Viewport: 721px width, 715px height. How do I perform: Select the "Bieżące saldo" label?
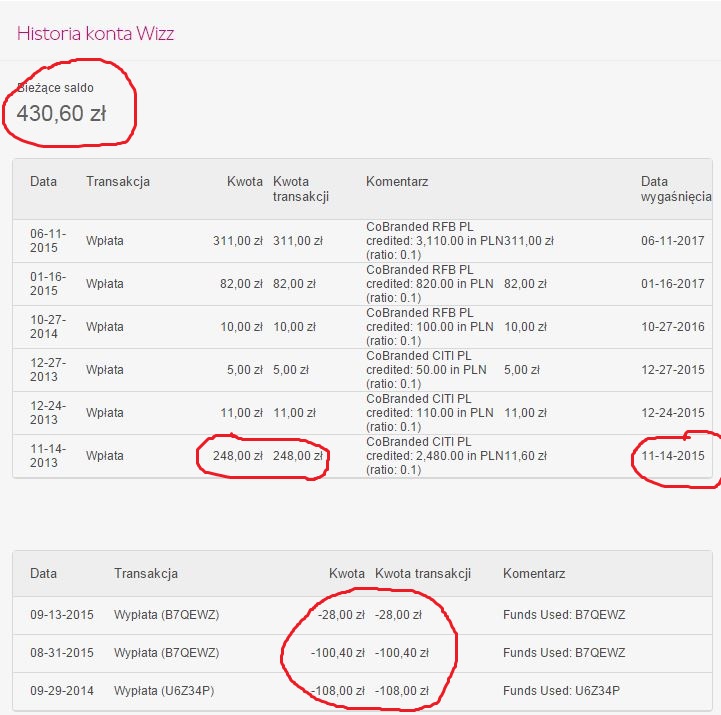55,88
